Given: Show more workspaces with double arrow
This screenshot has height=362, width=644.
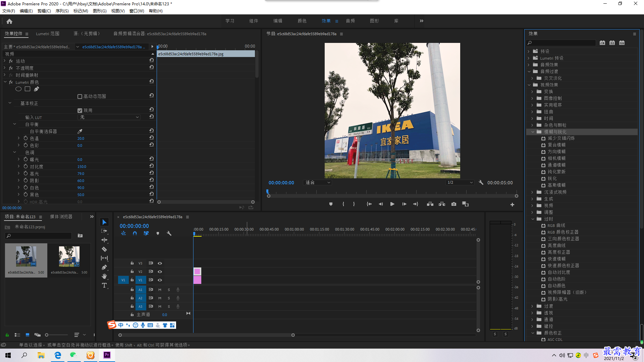Looking at the screenshot, I should [x=422, y=21].
